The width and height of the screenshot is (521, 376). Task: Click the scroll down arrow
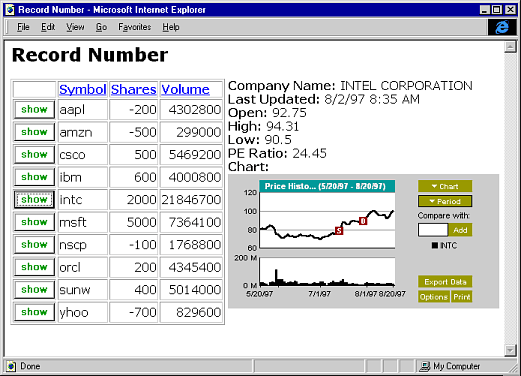510,350
